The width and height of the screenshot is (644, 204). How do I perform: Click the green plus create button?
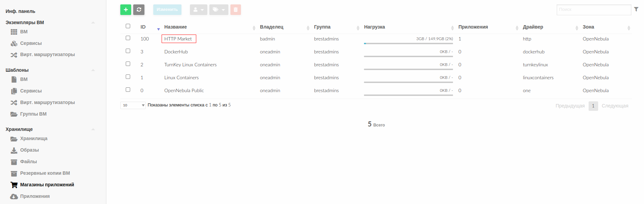(126, 10)
